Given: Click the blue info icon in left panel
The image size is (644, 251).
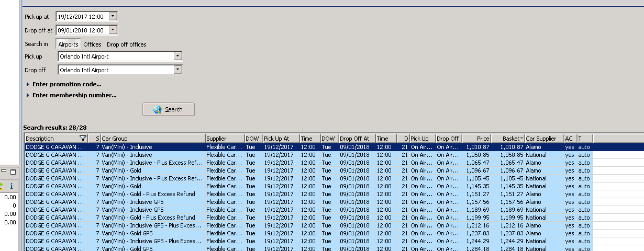Looking at the screenshot, I should (x=12, y=186).
